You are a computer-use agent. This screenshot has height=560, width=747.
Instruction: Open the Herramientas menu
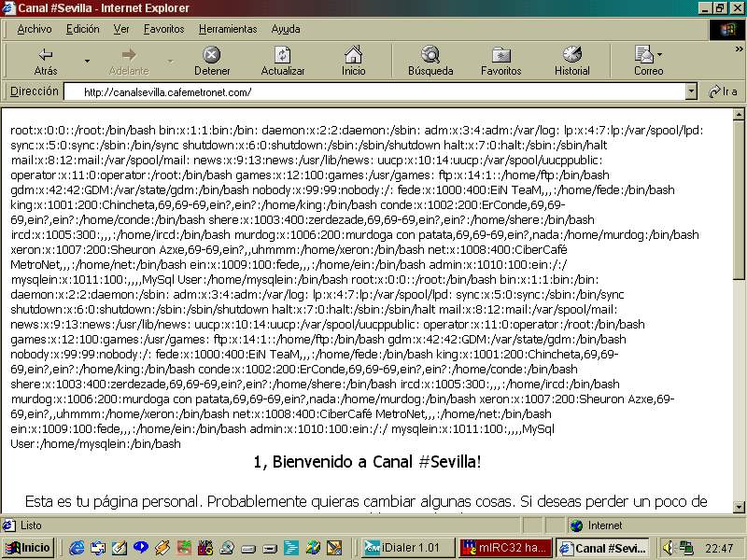[x=228, y=30]
